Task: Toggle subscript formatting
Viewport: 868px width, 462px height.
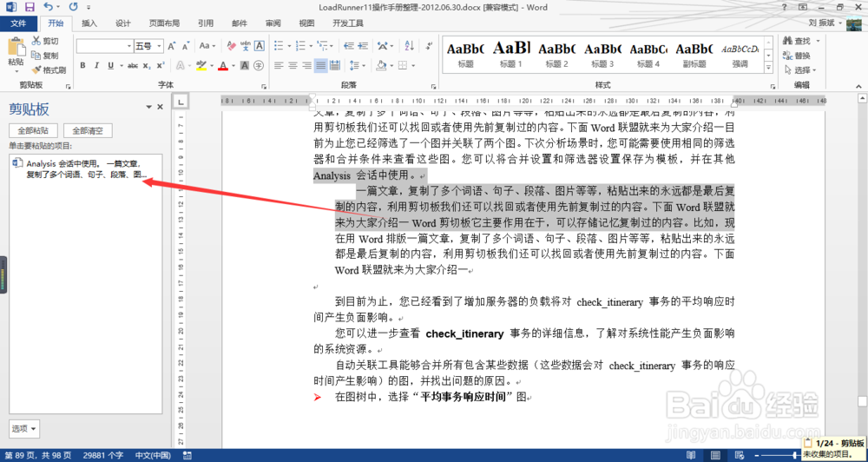Action: [x=146, y=65]
